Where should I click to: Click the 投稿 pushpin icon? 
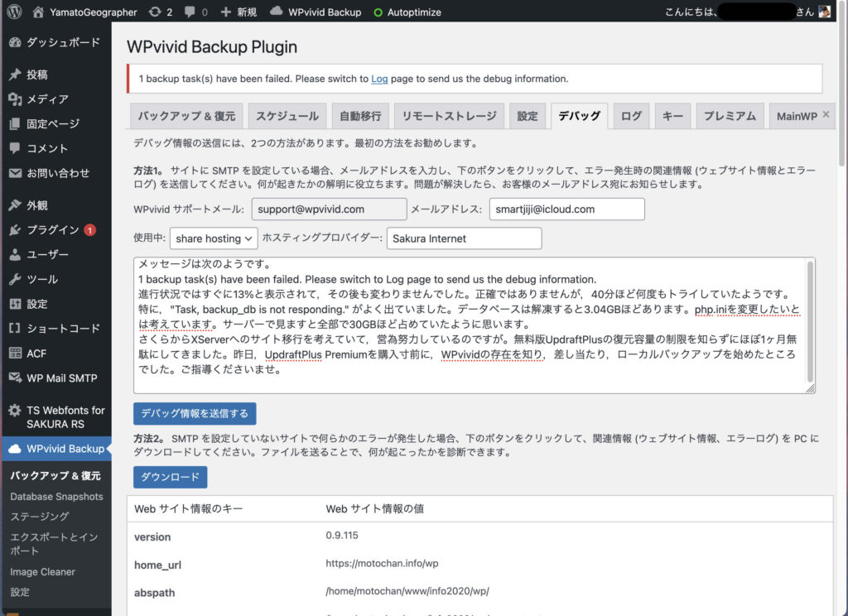pos(15,75)
